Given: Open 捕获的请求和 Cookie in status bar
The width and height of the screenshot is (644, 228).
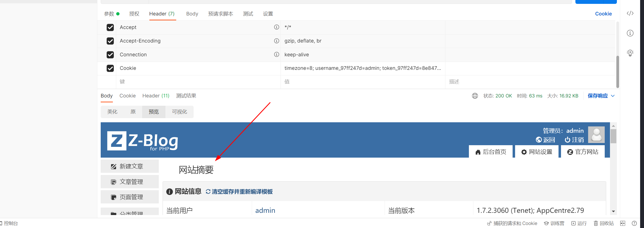Looking at the screenshot, I should [x=512, y=223].
